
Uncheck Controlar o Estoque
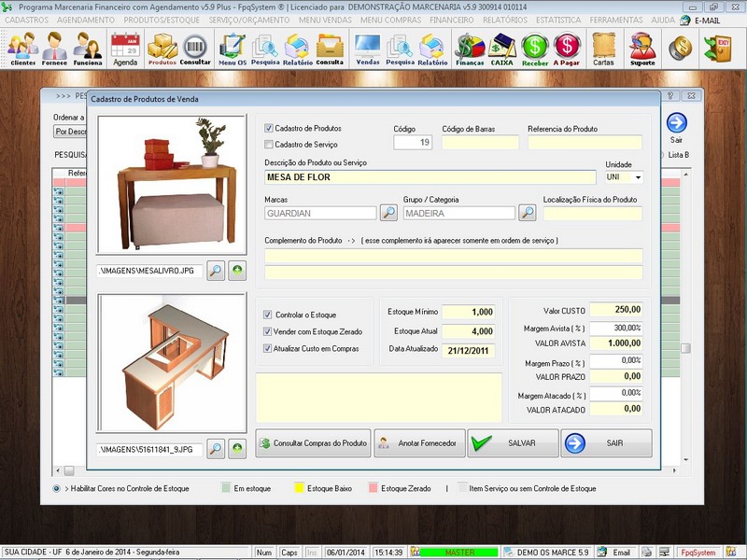269,313
